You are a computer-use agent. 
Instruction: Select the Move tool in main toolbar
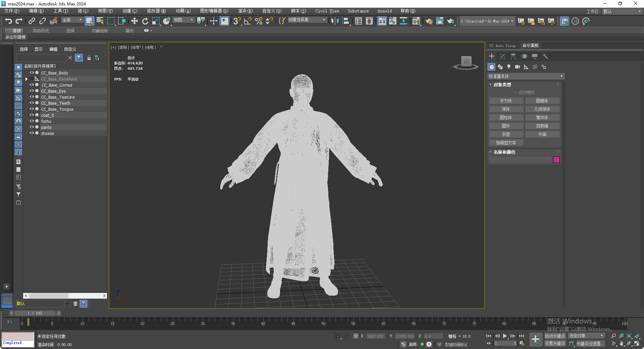(x=134, y=21)
